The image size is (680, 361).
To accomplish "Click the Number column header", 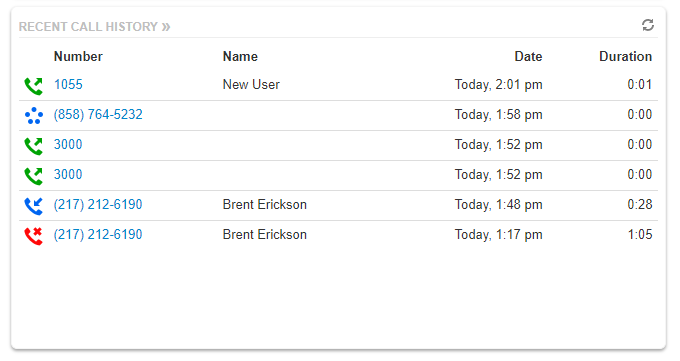I will point(78,56).
